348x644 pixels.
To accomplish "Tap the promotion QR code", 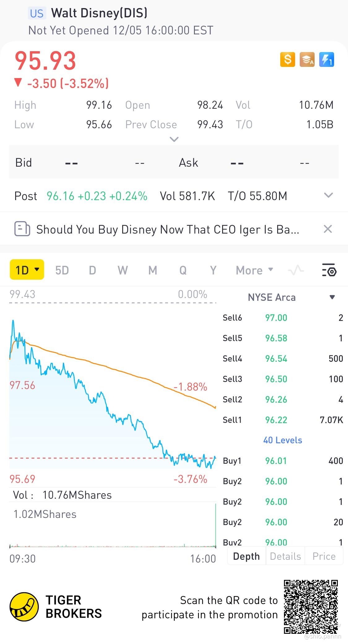I will click(x=311, y=607).
